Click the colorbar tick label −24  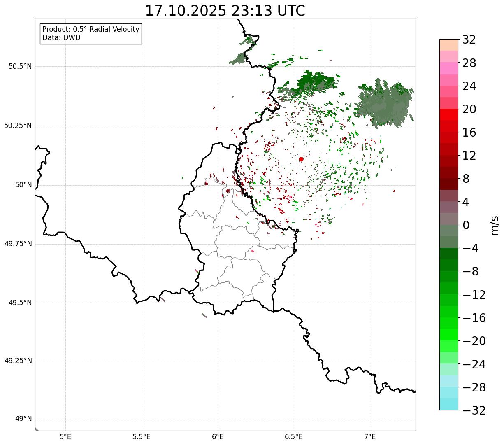click(474, 364)
